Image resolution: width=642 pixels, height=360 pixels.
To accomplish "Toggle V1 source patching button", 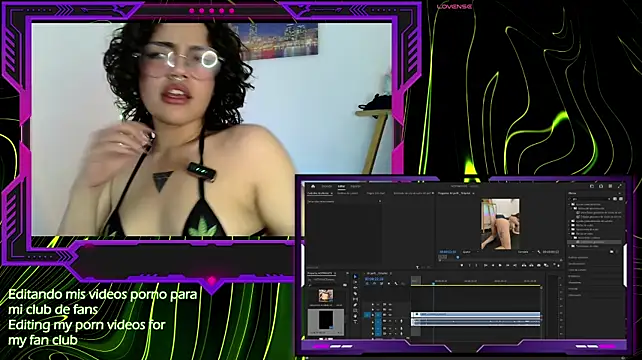I will tap(366, 315).
